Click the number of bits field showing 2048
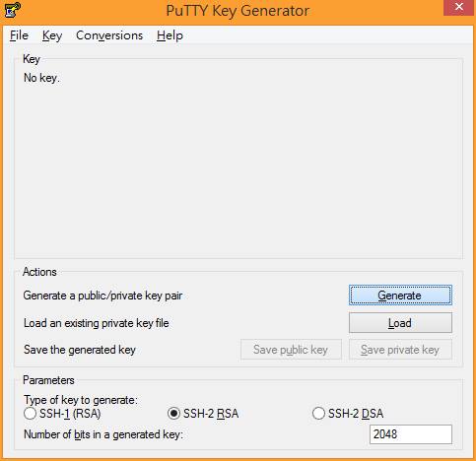The width and height of the screenshot is (476, 461). click(x=411, y=434)
